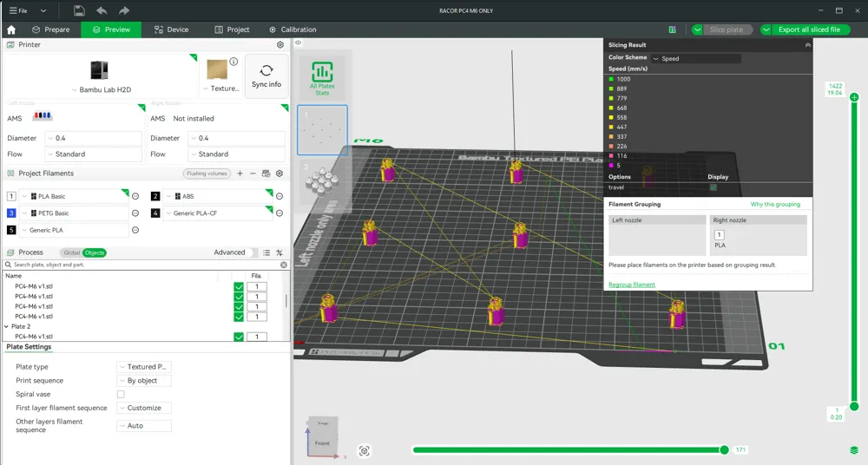This screenshot has height=465, width=868.
Task: Open Color Scheme Speed dropdown
Action: (x=695, y=58)
